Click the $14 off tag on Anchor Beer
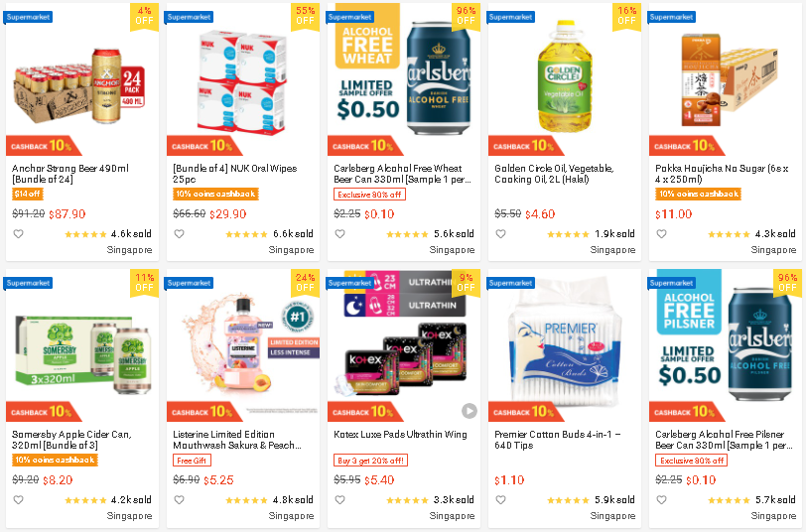 28,194
